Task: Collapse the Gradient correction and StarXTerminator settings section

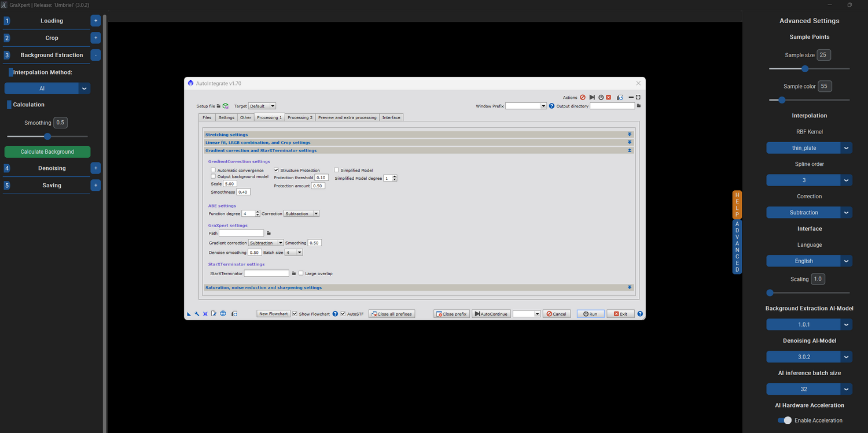Action: pyautogui.click(x=630, y=150)
